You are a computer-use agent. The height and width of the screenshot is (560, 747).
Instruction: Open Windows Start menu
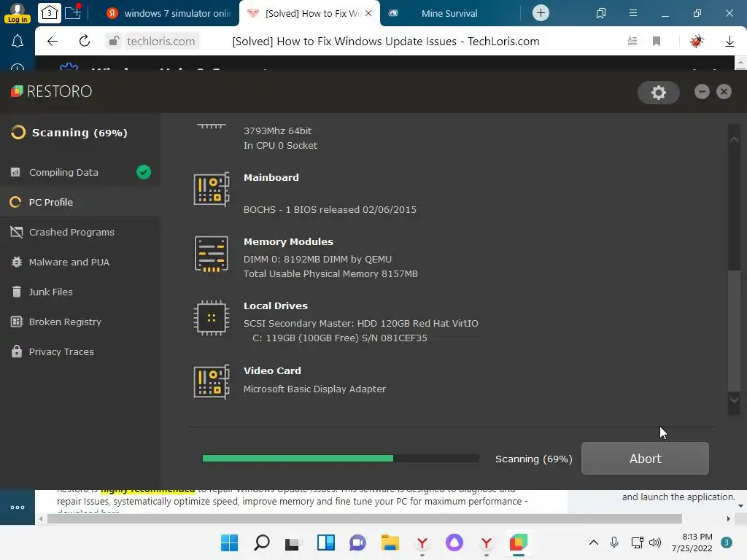[x=229, y=542]
